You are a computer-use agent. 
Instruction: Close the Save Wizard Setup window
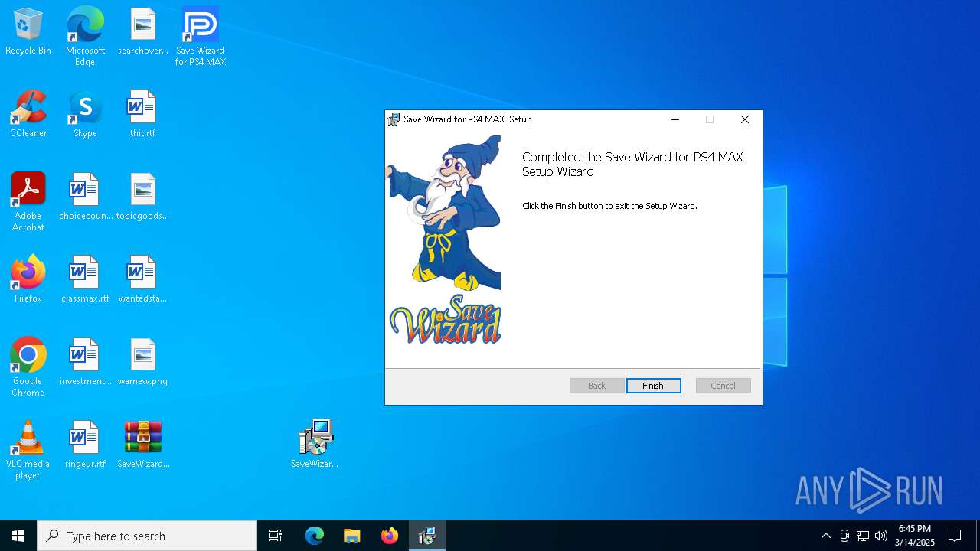745,119
